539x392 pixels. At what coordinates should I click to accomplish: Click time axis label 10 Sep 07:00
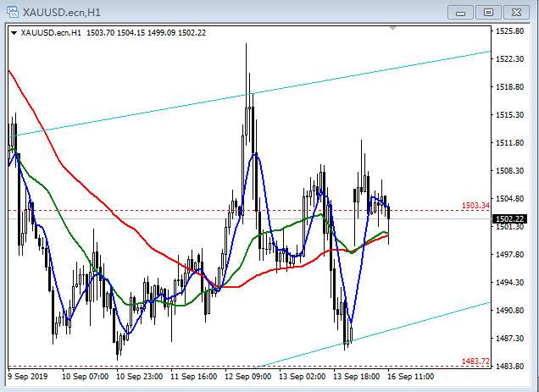86,377
